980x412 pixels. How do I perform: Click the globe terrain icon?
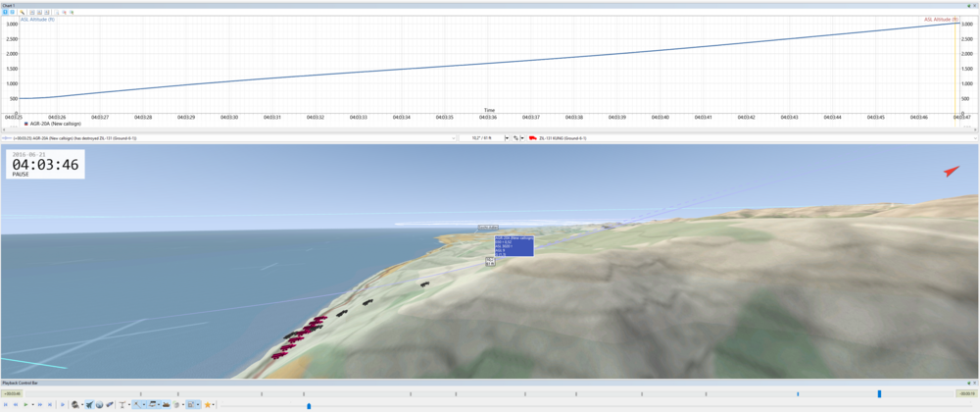click(x=99, y=404)
